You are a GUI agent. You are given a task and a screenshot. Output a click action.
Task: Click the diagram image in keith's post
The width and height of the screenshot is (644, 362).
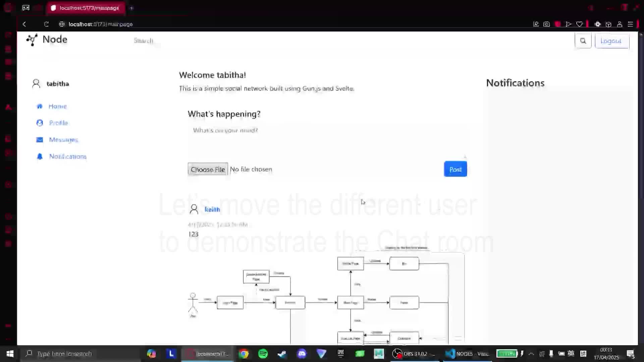click(325, 297)
